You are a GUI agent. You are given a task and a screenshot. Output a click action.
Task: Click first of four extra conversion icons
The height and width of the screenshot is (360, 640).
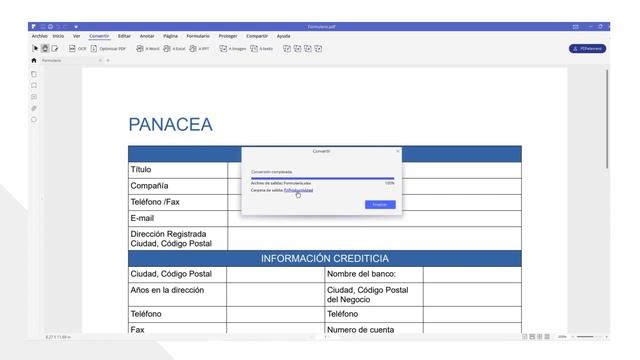[x=287, y=49]
